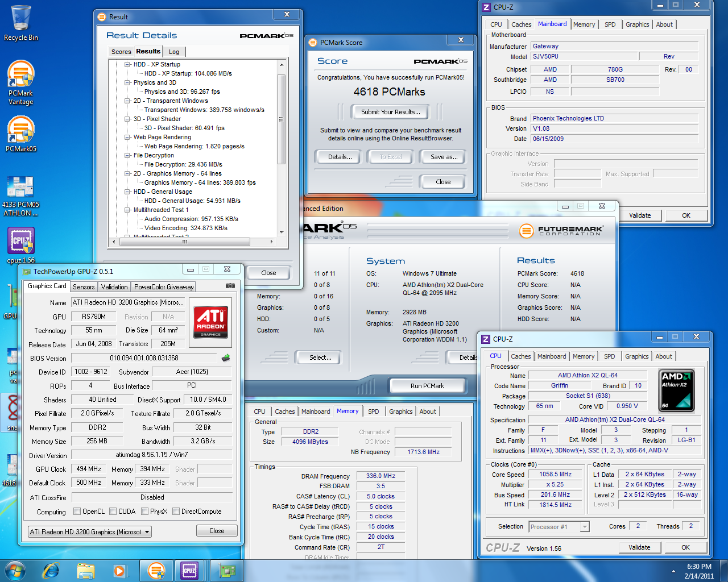Open Windows Explorer from the taskbar
Viewport: 728px width, 582px height.
tap(85, 571)
